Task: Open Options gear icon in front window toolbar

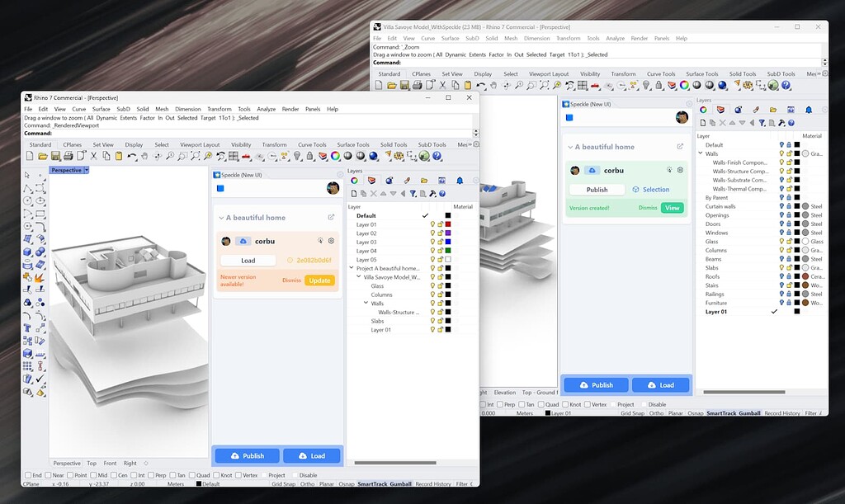Action: pos(399,156)
